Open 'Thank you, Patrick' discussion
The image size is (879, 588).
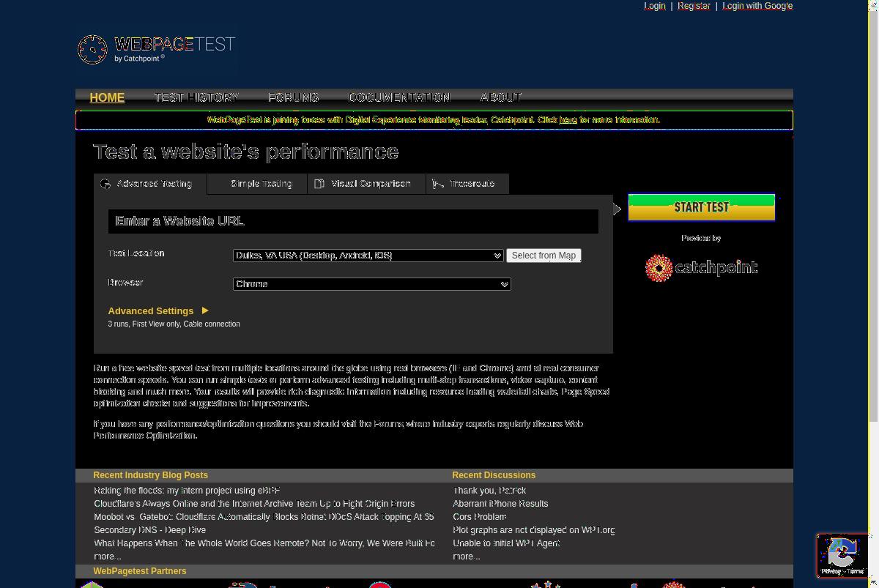489,491
